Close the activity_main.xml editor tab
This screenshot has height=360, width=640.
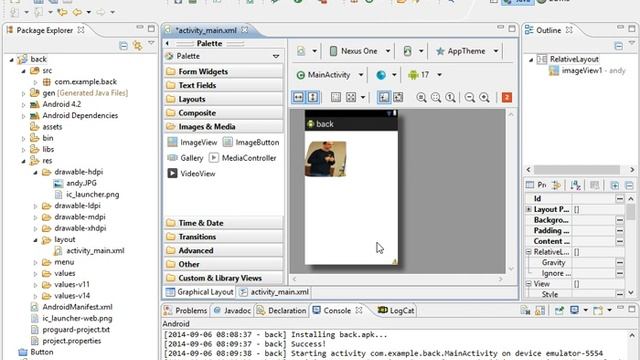click(x=244, y=30)
